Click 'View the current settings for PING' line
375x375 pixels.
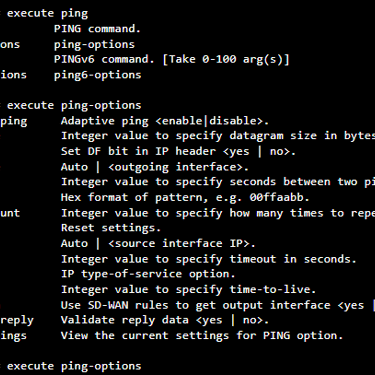202,335
